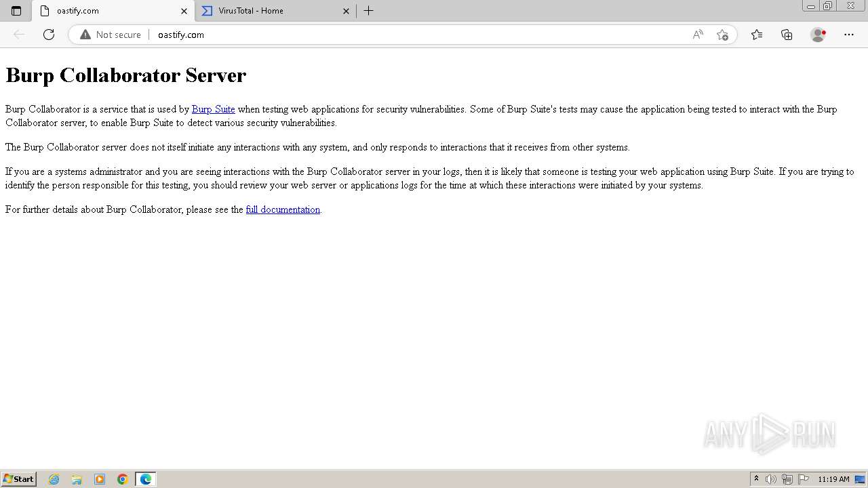Screen dimensions: 868x488
Task: Open the Collections panel
Action: (787, 35)
